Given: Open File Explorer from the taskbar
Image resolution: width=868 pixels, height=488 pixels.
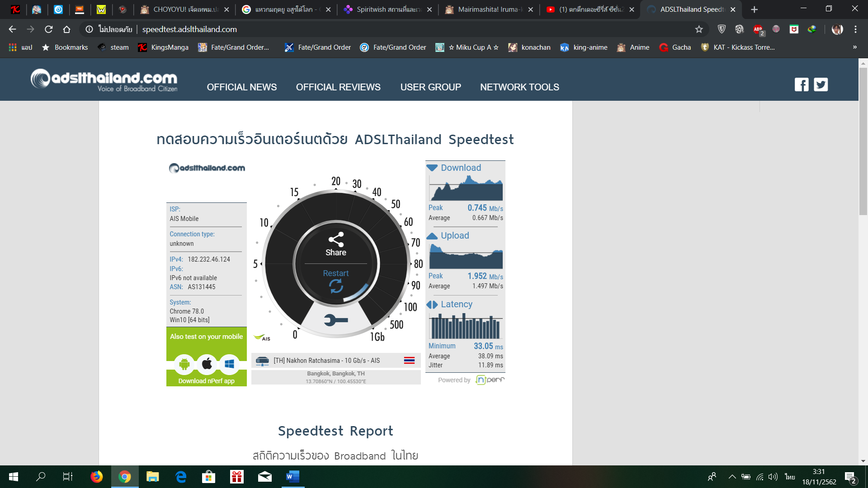Looking at the screenshot, I should (152, 477).
